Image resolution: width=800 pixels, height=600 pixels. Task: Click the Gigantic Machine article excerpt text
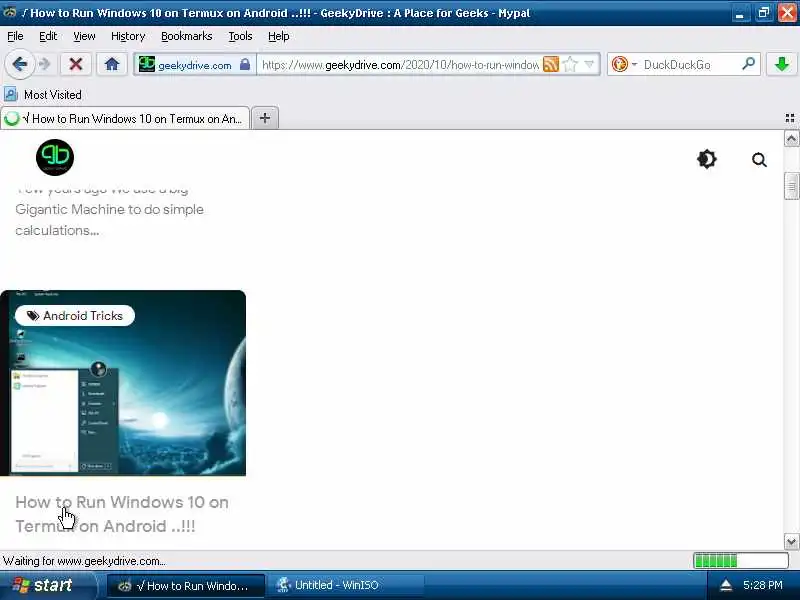pyautogui.click(x=109, y=220)
